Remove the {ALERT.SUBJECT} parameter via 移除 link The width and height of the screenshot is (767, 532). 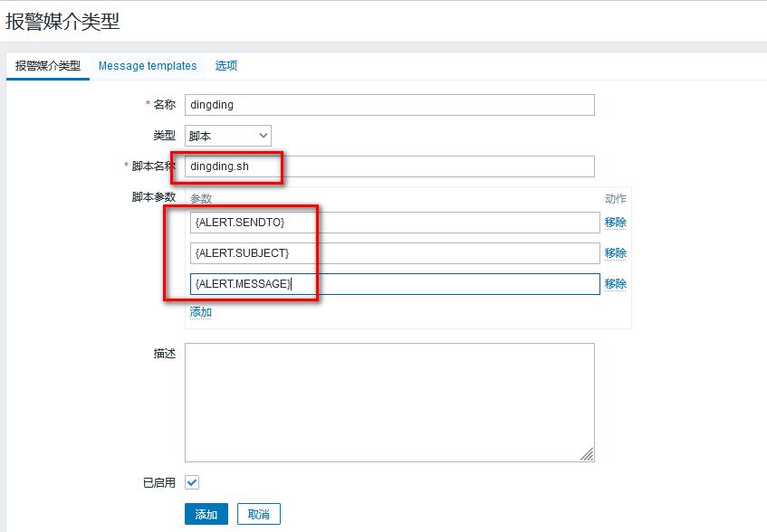pyautogui.click(x=614, y=252)
